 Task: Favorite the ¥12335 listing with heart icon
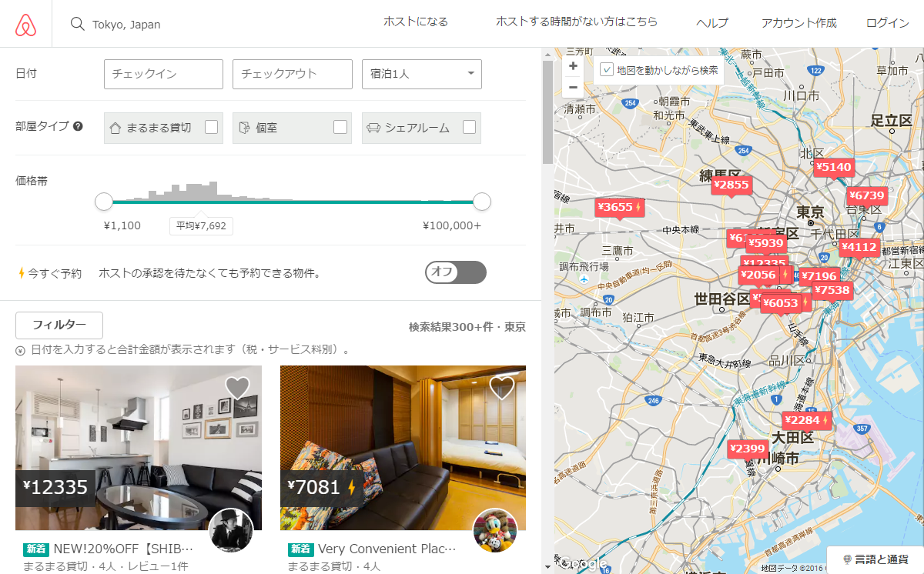[x=237, y=387]
